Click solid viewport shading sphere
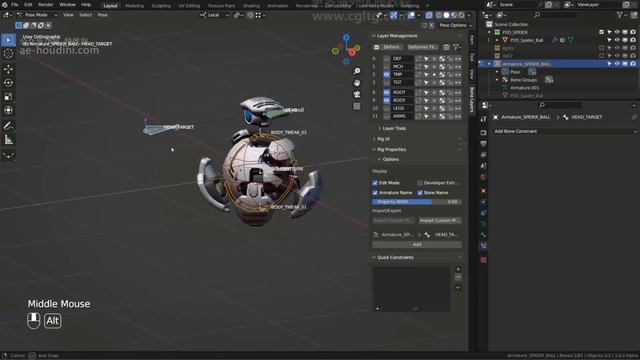This screenshot has width=640, height=360. [x=446, y=15]
